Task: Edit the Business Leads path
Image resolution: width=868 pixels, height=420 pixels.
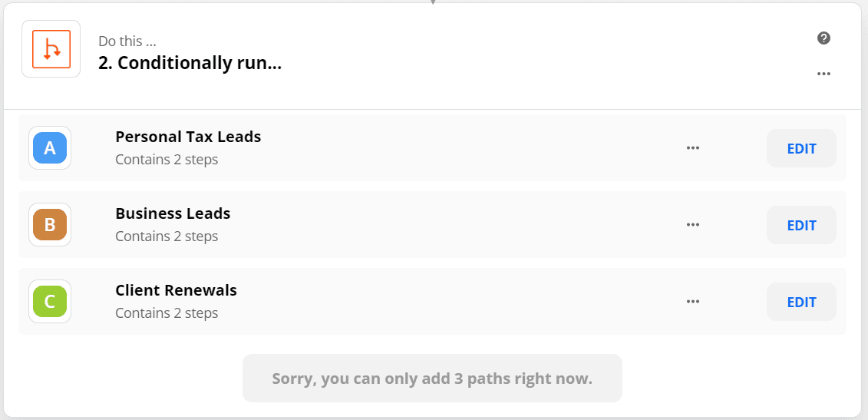Action: pyautogui.click(x=801, y=225)
